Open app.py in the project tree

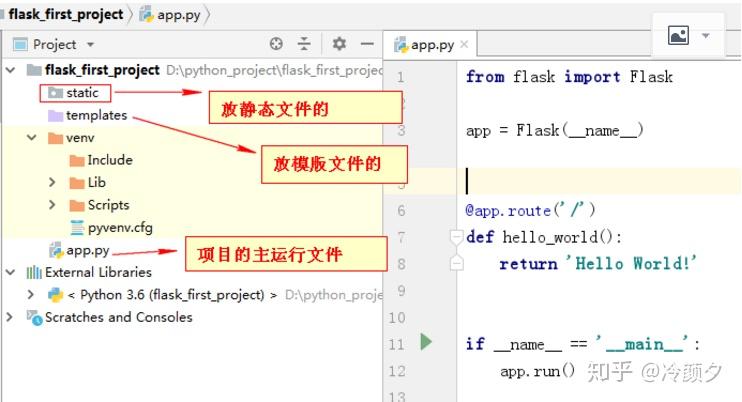click(x=88, y=250)
